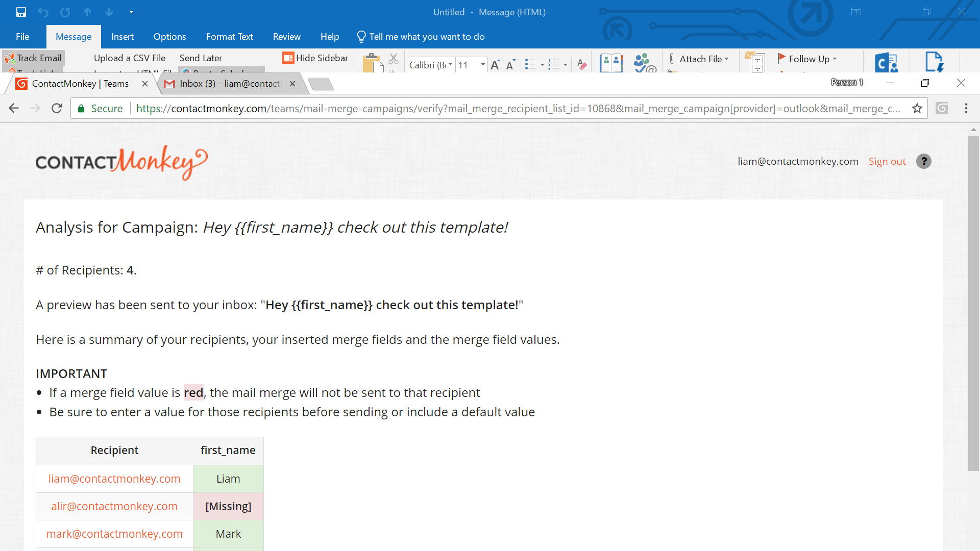Click the Numbering list icon
980x551 pixels.
554,65
